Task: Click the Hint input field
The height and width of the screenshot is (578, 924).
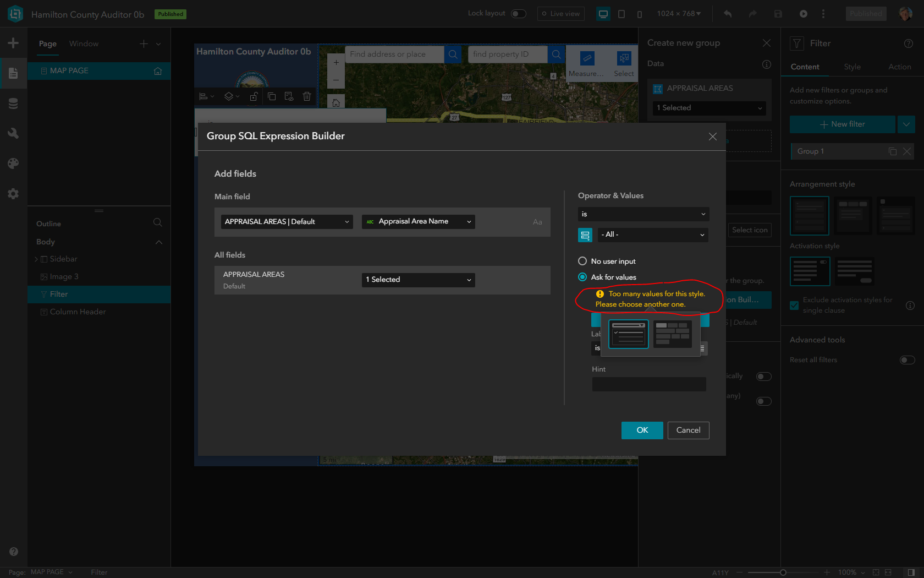Action: point(649,384)
